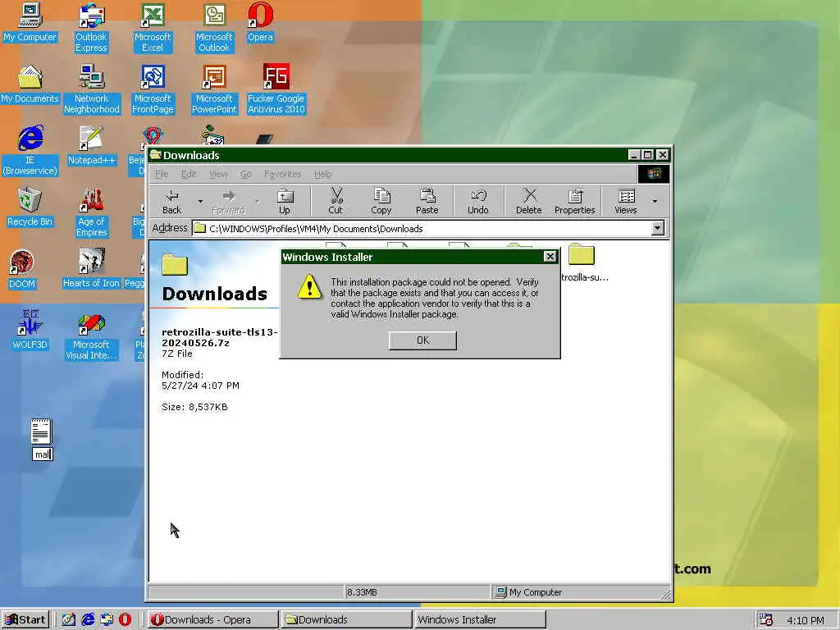Open Properties from the toolbar
Screen dimensions: 840x630
[575, 202]
